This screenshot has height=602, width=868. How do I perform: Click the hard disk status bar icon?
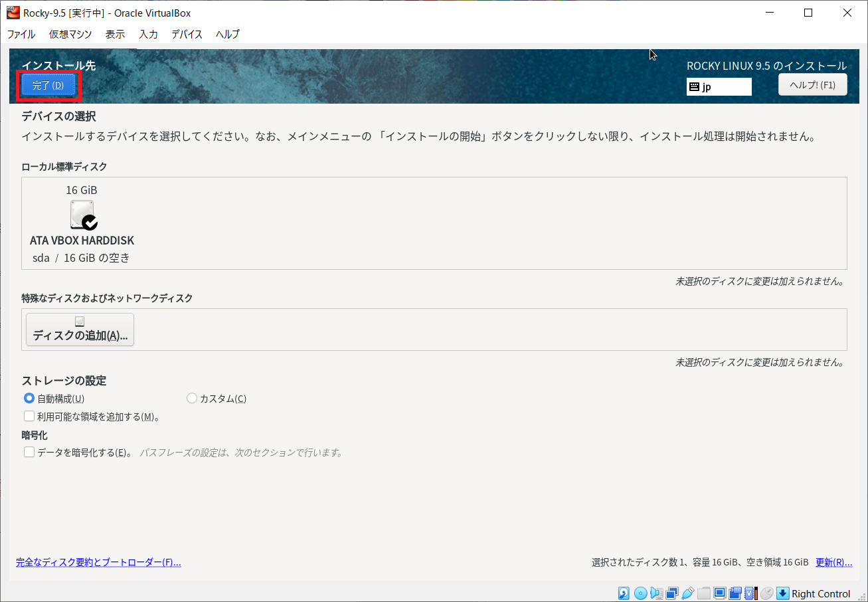tap(624, 593)
